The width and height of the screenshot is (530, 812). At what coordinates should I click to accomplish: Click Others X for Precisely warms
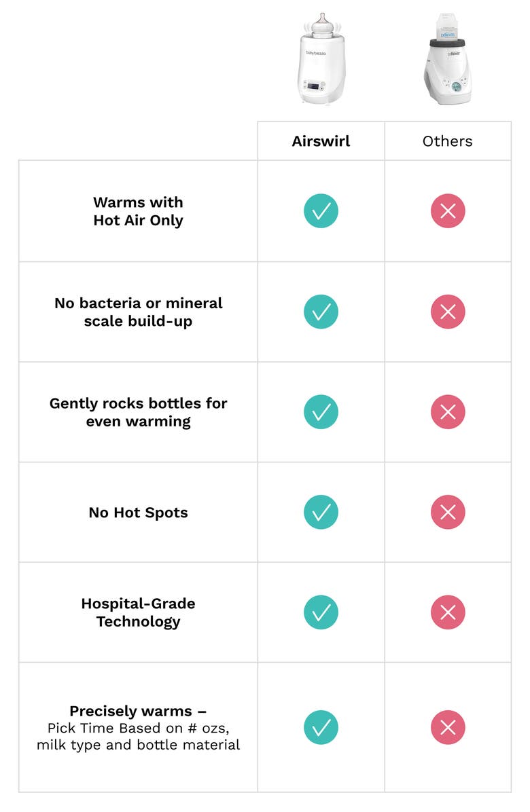pos(448,727)
